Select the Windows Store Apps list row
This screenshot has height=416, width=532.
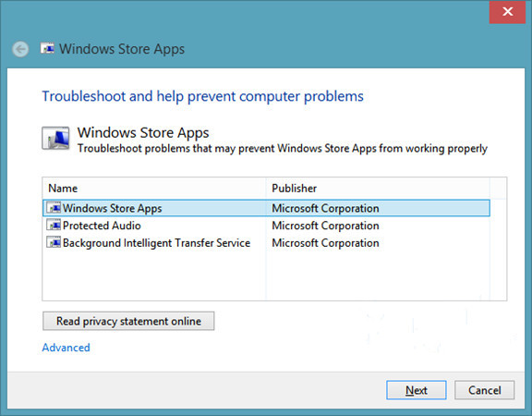266,208
